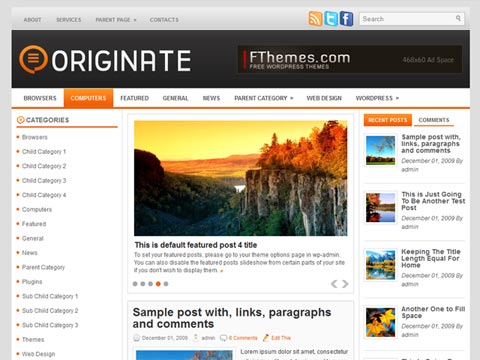Open Sub Child Category 2 link

pyautogui.click(x=50, y=311)
